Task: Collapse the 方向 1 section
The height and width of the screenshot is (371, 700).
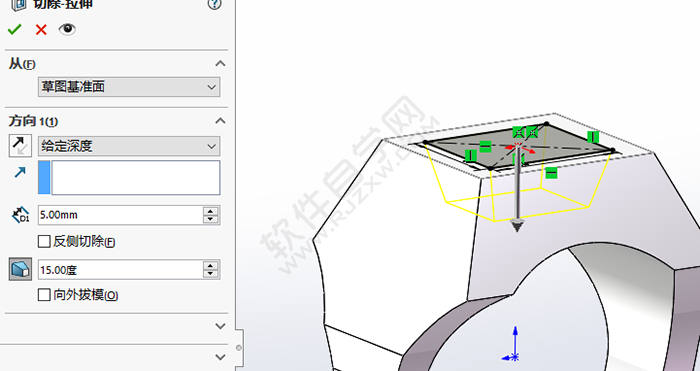Action: click(x=220, y=121)
